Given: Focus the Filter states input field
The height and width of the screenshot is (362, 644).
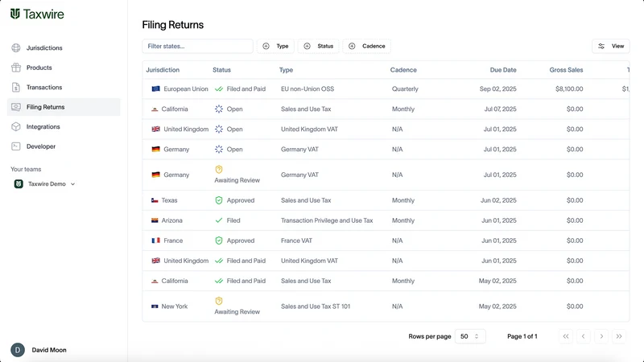Looking at the screenshot, I should click(197, 46).
